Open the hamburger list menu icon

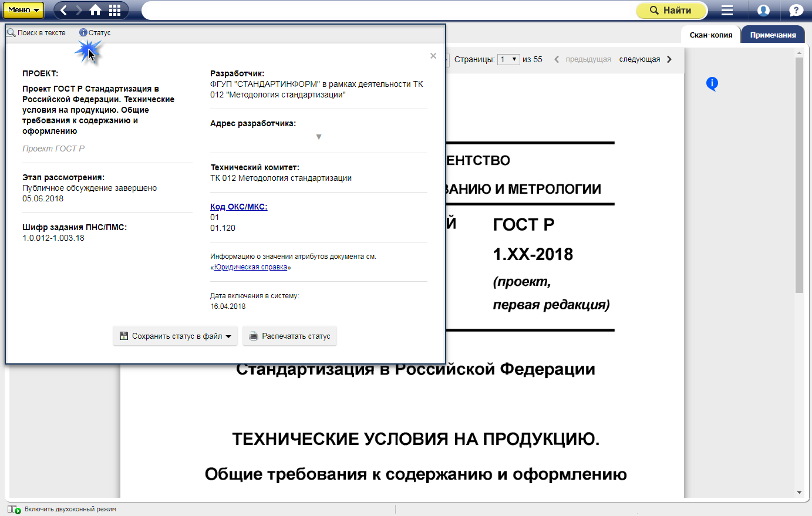click(727, 10)
